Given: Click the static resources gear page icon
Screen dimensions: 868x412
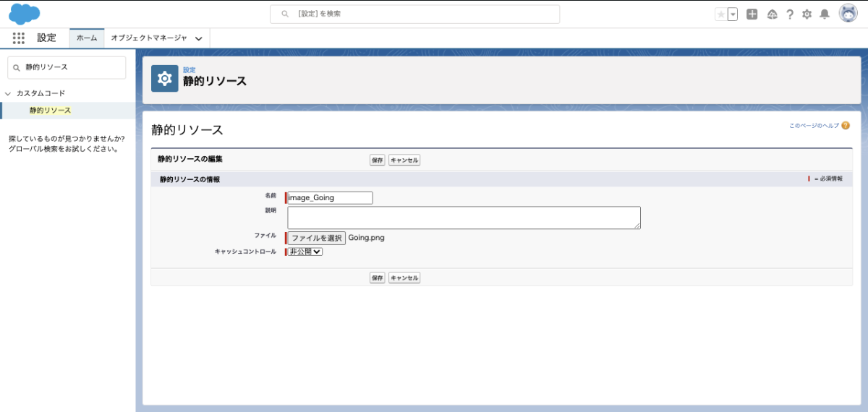Looking at the screenshot, I should pyautogui.click(x=164, y=78).
